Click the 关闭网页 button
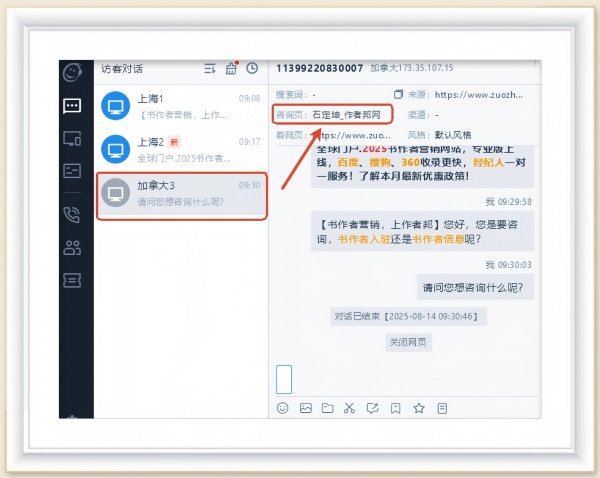The image size is (600, 478). [408, 341]
